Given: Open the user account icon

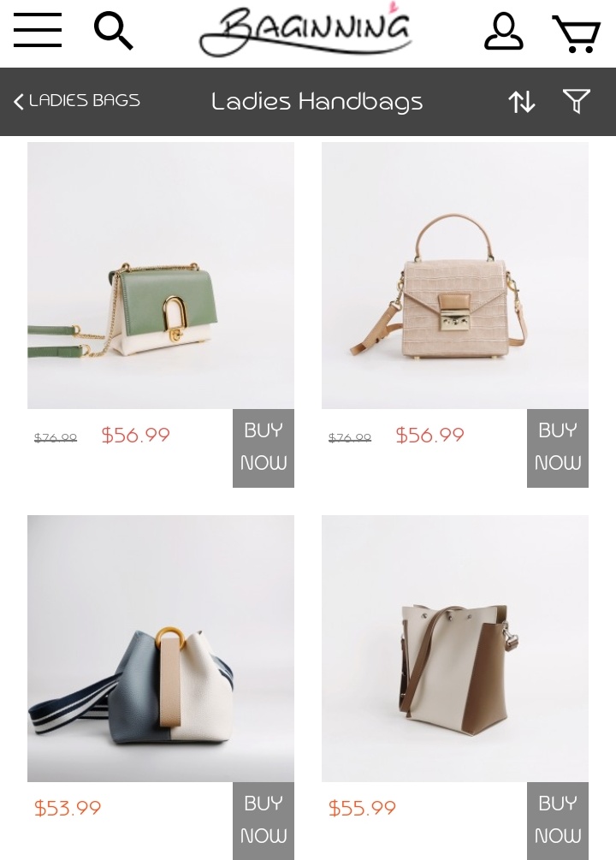Looking at the screenshot, I should pos(503,32).
